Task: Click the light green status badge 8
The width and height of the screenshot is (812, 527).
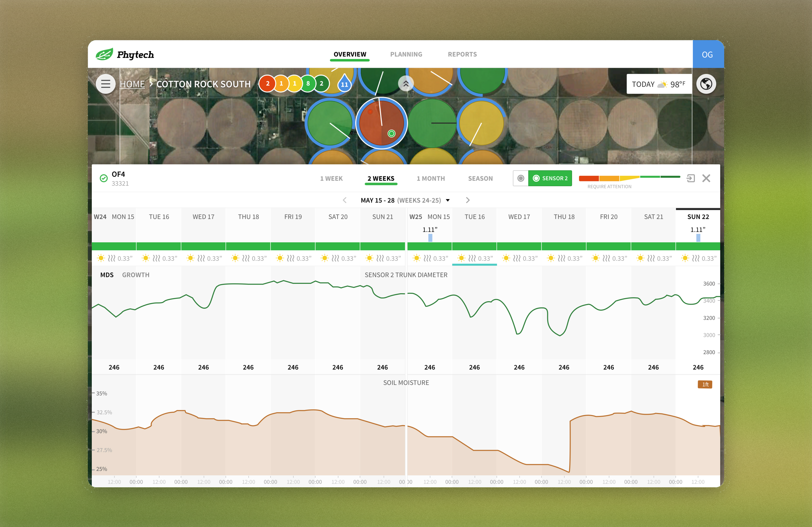Action: [x=308, y=84]
